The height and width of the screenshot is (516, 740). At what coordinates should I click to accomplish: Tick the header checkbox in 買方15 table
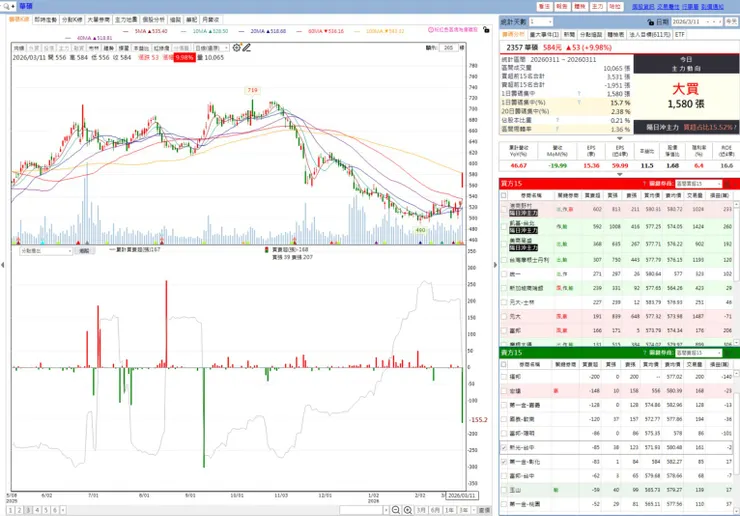coord(504,195)
